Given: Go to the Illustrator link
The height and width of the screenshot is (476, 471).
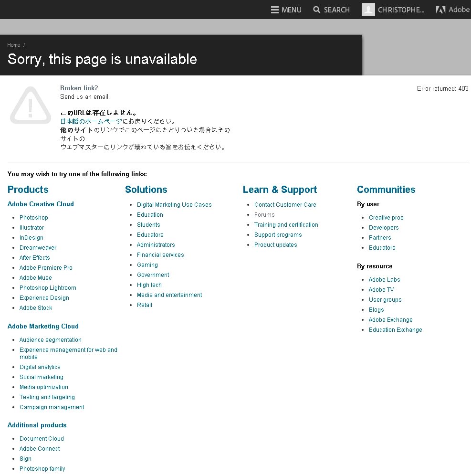Looking at the screenshot, I should point(31,228).
